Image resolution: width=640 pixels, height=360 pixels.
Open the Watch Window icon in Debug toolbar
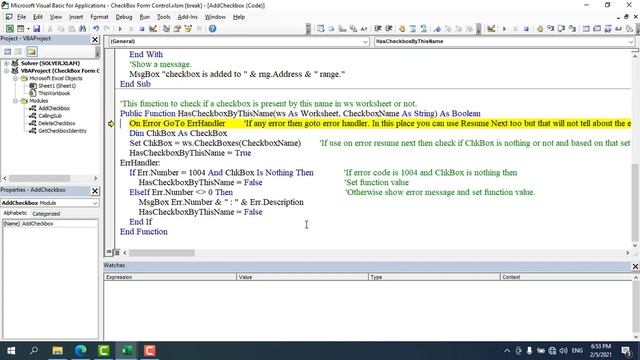(608, 29)
